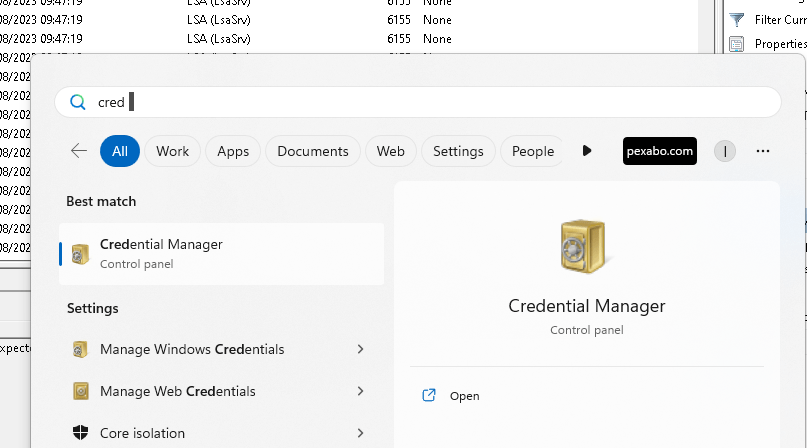Click Filter Current action in Event Viewer

(x=780, y=20)
